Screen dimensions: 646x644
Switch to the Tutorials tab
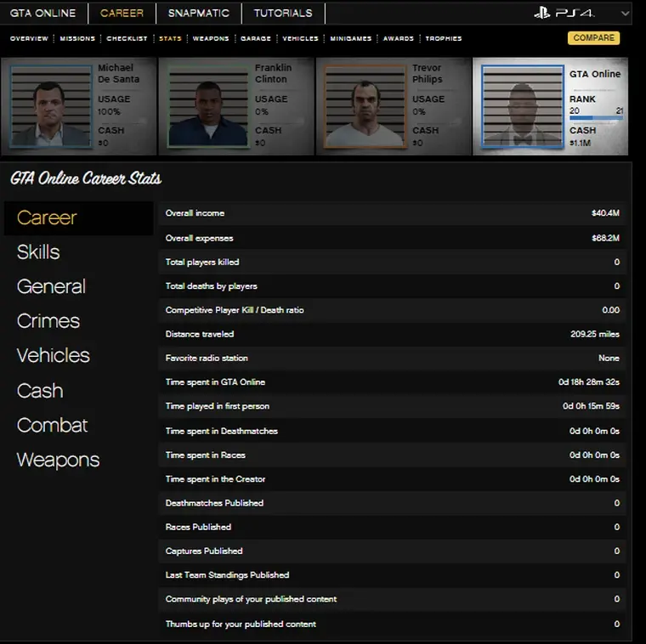[x=283, y=13]
